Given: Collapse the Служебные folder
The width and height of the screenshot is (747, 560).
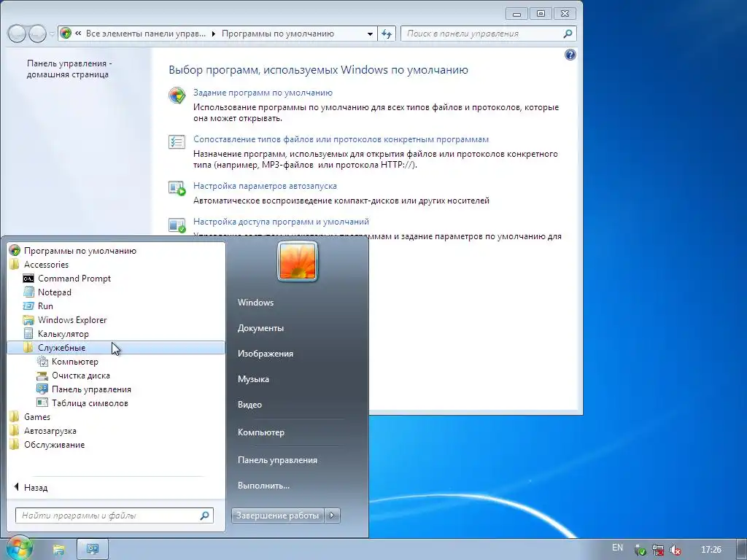Looking at the screenshot, I should [116, 348].
